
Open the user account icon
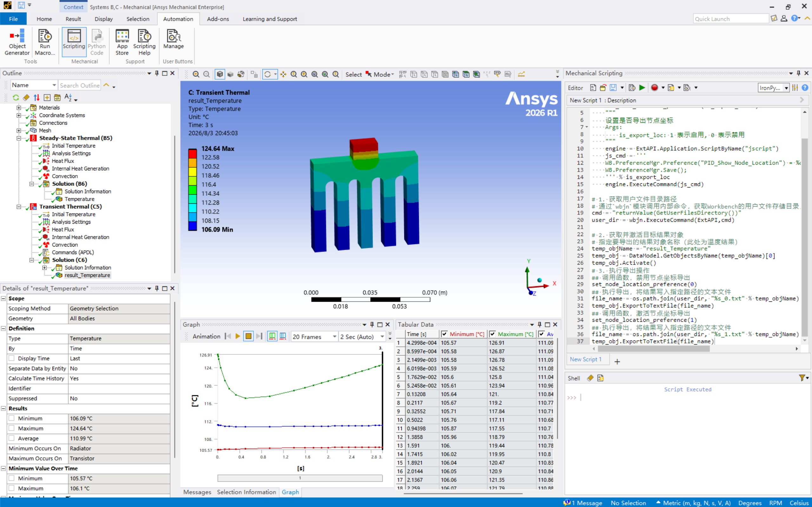click(x=783, y=18)
